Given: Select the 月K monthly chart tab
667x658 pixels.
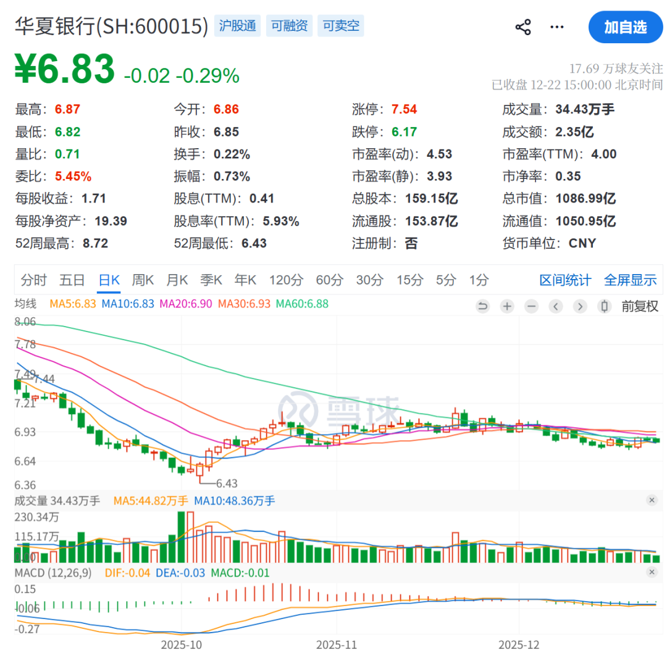Looking at the screenshot, I should 177,280.
